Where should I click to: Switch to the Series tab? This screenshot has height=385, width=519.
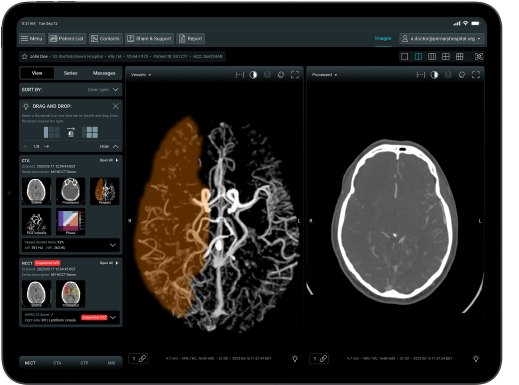coord(70,73)
